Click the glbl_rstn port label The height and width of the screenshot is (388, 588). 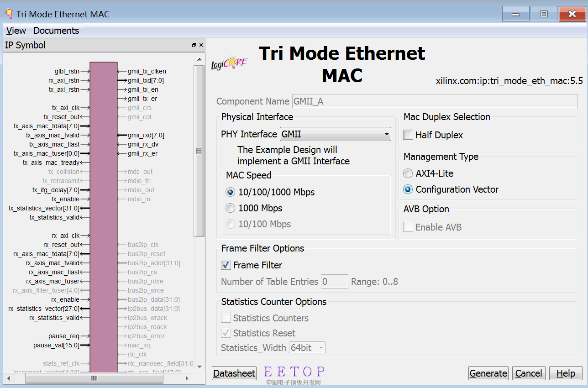(67, 71)
